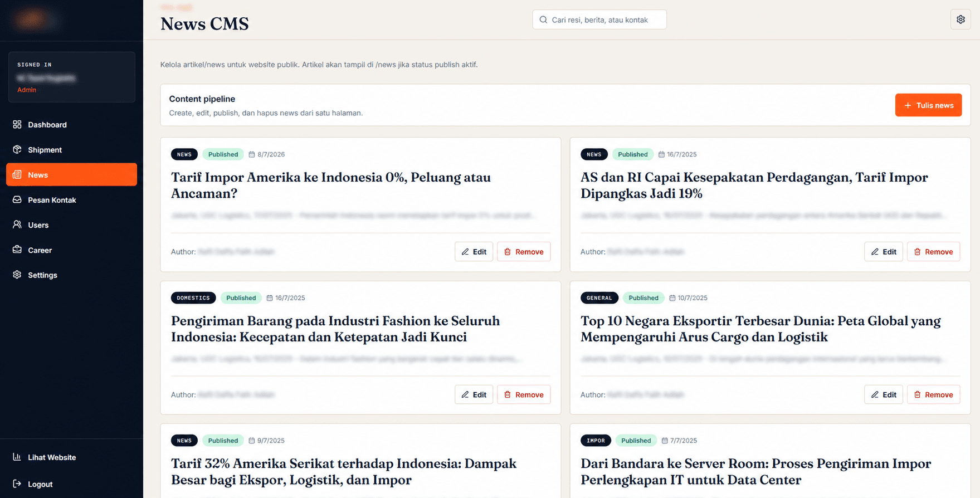Open Dari Bandara ke Server Room title
The height and width of the screenshot is (498, 980).
(756, 472)
